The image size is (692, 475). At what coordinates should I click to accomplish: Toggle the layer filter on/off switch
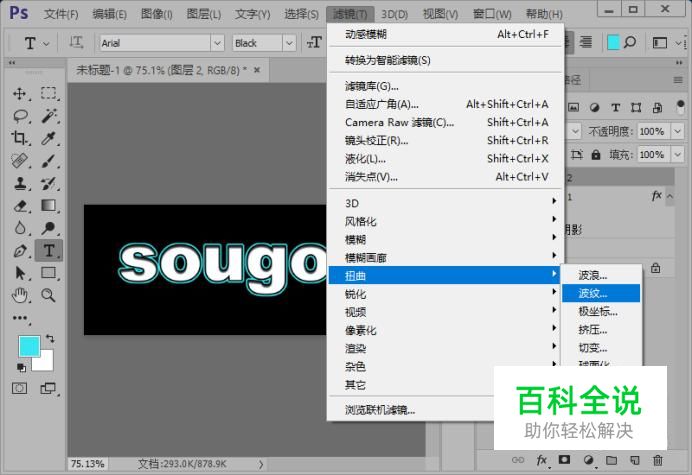(x=680, y=106)
